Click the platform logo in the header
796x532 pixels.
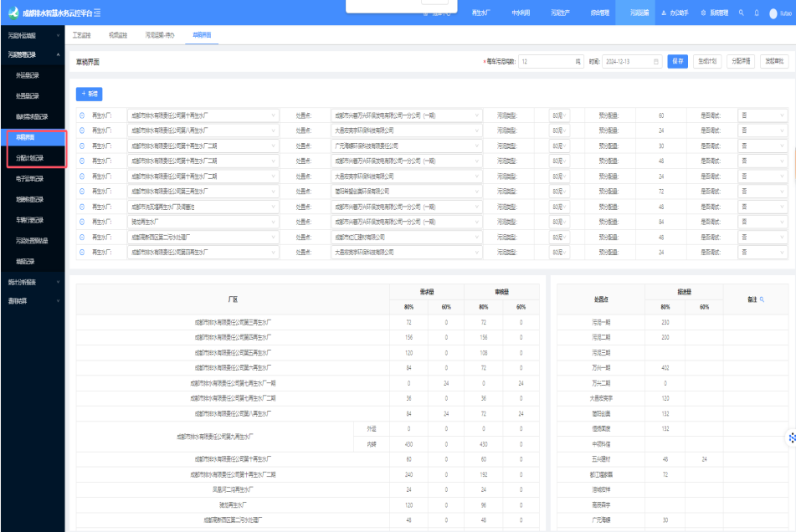[13, 13]
